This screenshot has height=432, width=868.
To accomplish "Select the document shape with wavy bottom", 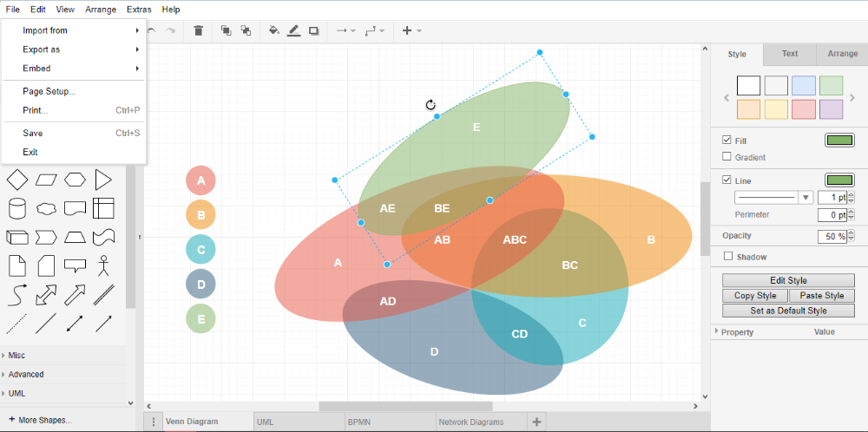I will (x=75, y=208).
